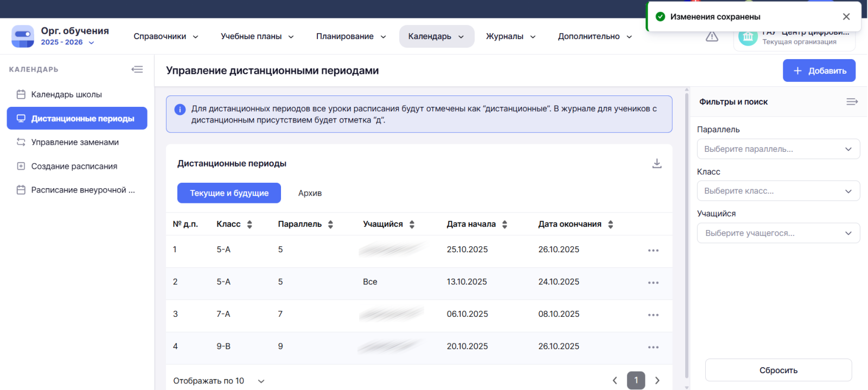This screenshot has height=390, width=868.
Task: Open the warning triangle notification icon
Action: pyautogui.click(x=712, y=36)
